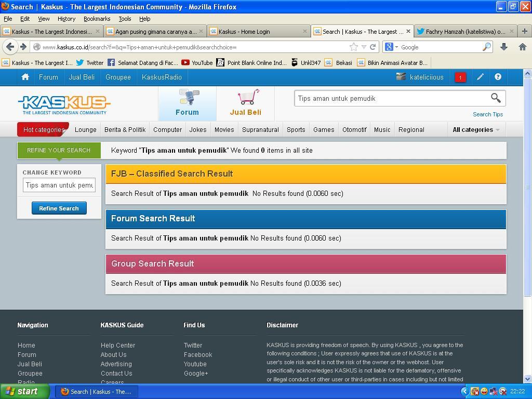Viewport: 532px width, 399px height.
Task: Open the URL history dropdown arrow
Action: [364, 47]
